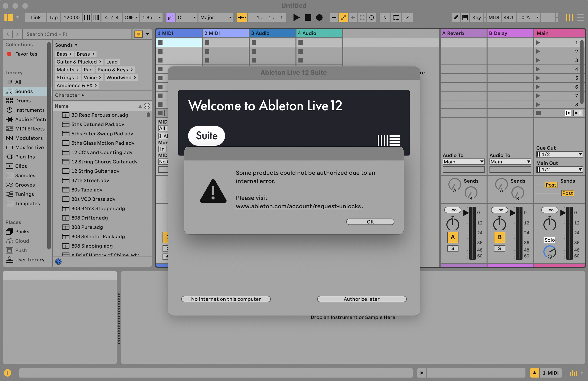The height and width of the screenshot is (381, 588).
Task: Toggle Automation Arm chain icon
Action: click(343, 17)
